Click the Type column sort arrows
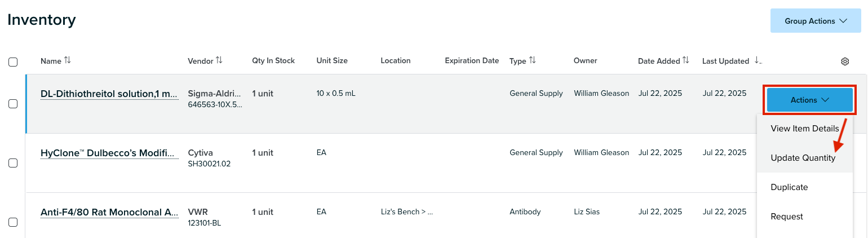This screenshot has height=238, width=868. pos(532,60)
